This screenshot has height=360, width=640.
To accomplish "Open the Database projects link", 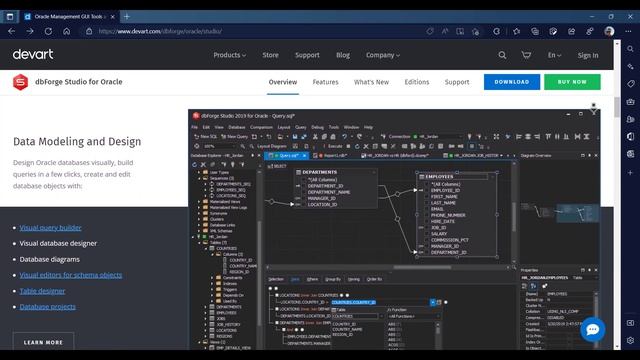I will point(47,307).
